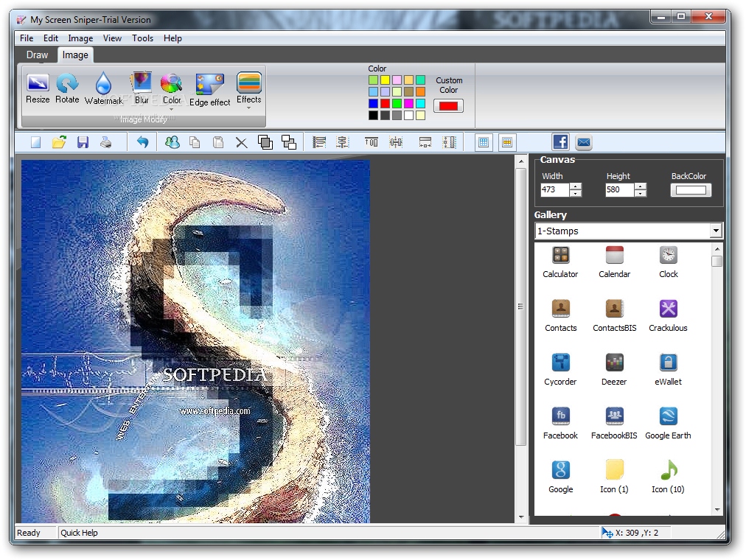
Task: Select the Icon (10) music note stamp
Action: pyautogui.click(x=668, y=477)
